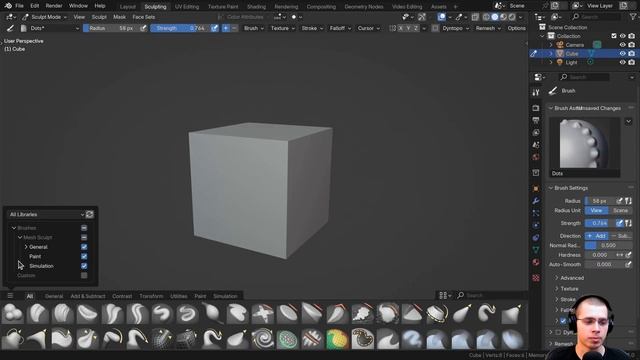640x360 pixels.
Task: Toggle X axis symmetry button
Action: tap(400, 28)
